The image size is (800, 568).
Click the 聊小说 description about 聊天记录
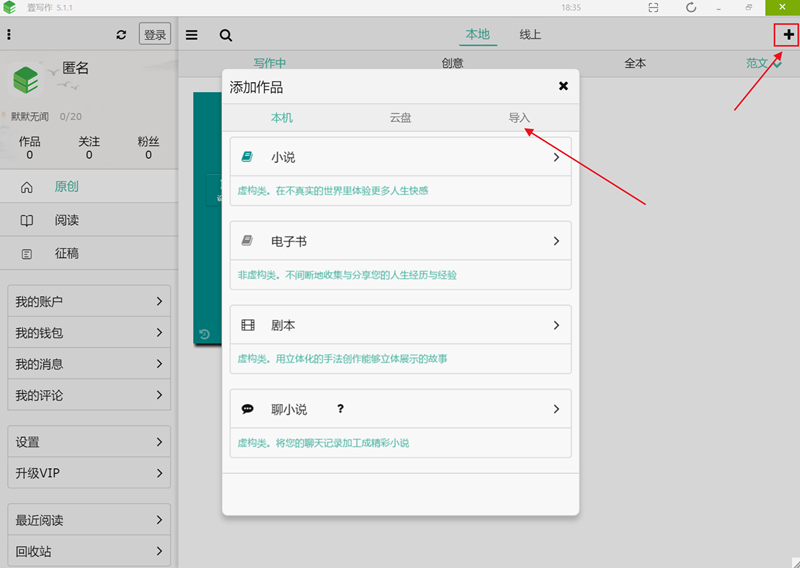pyautogui.click(x=323, y=443)
